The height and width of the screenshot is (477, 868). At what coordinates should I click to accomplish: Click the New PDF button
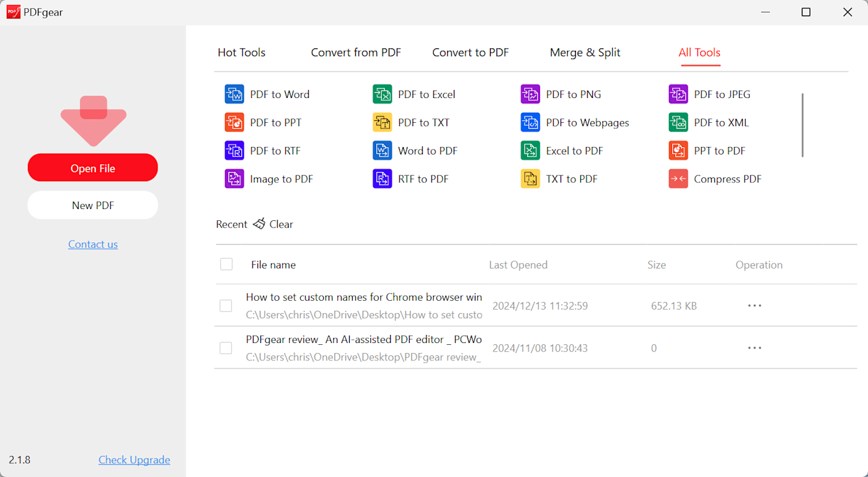tap(93, 205)
